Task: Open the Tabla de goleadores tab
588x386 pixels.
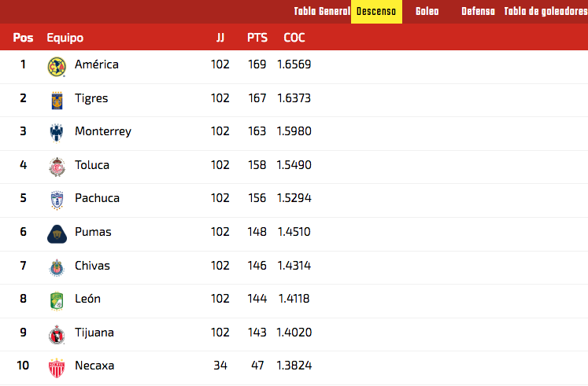Action: tap(545, 12)
